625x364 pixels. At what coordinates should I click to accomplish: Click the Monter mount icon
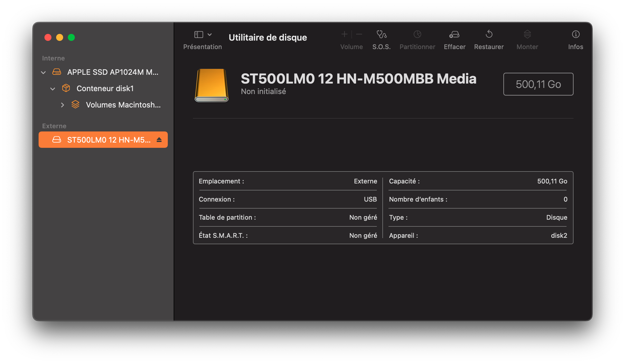pyautogui.click(x=527, y=34)
